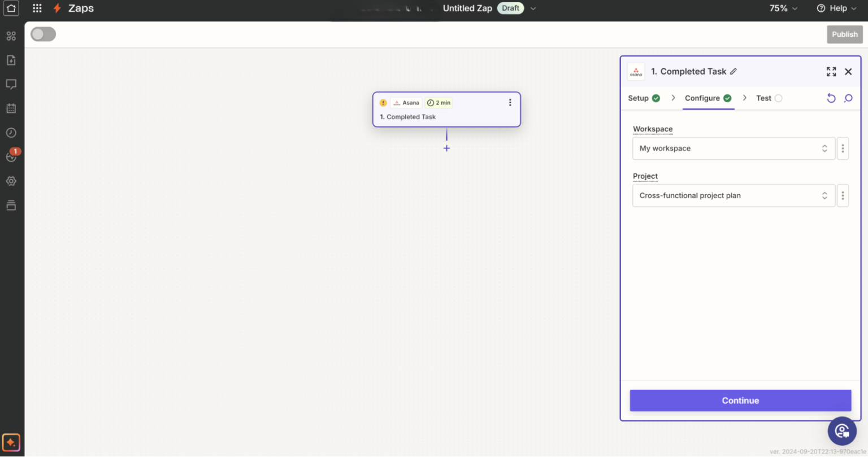Open Zap History via clock sidebar icon

coord(11,133)
